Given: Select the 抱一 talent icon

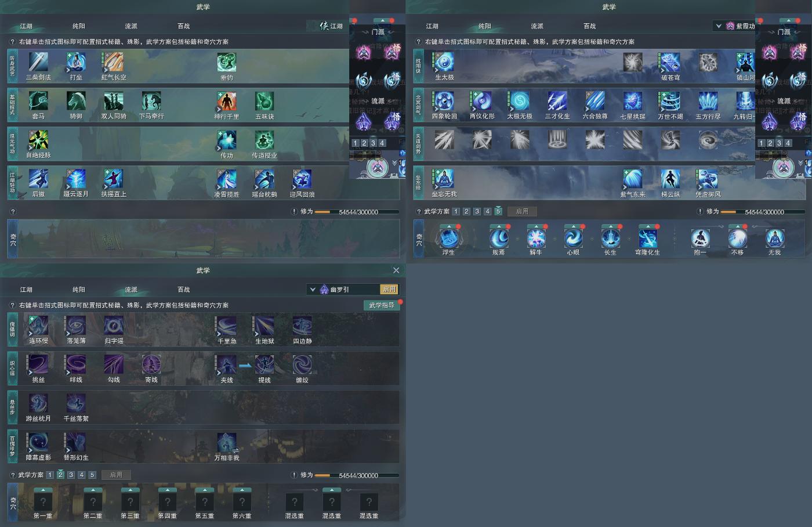Looking at the screenshot, I should [700, 238].
